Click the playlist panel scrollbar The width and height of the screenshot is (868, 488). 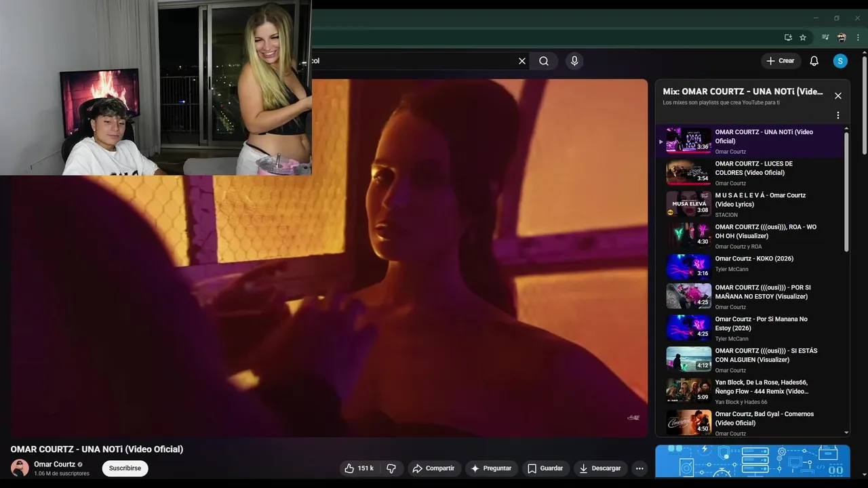[846, 191]
